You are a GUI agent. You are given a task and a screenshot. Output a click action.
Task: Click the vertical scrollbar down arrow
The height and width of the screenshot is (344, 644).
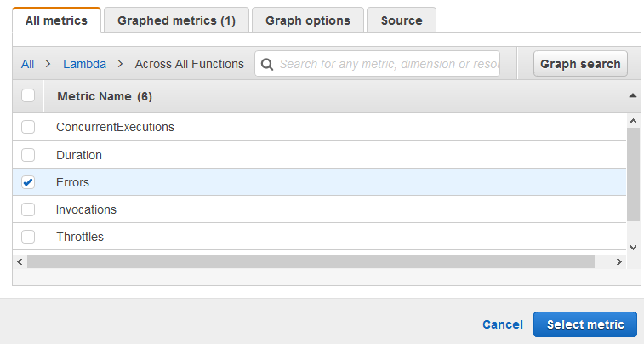point(633,246)
